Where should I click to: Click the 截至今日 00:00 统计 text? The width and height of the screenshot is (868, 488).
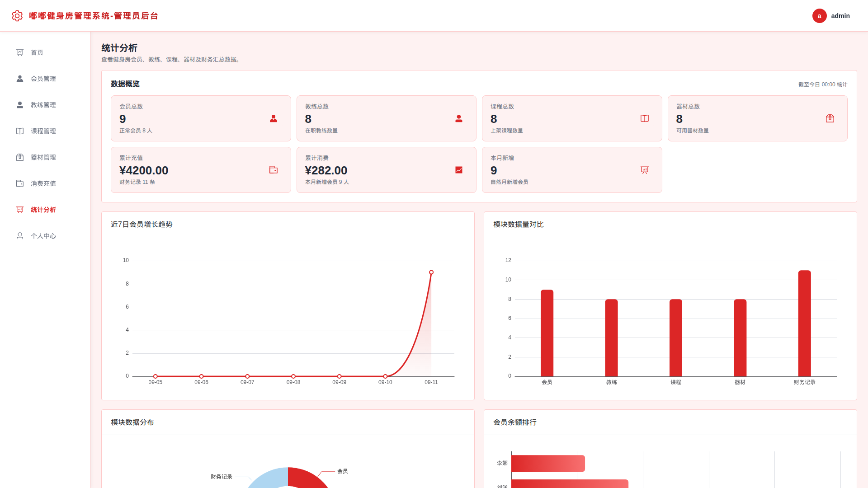(x=823, y=84)
